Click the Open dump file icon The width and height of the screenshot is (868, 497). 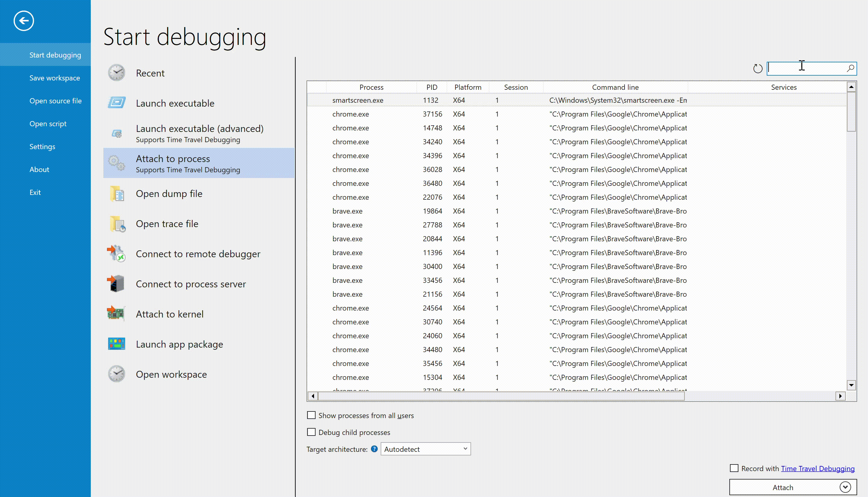coord(118,194)
